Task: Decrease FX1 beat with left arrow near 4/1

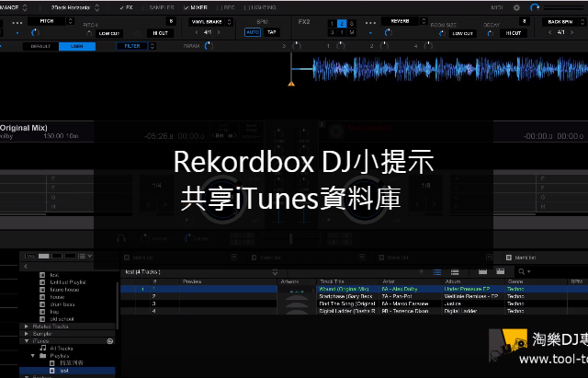Action: pos(197,33)
